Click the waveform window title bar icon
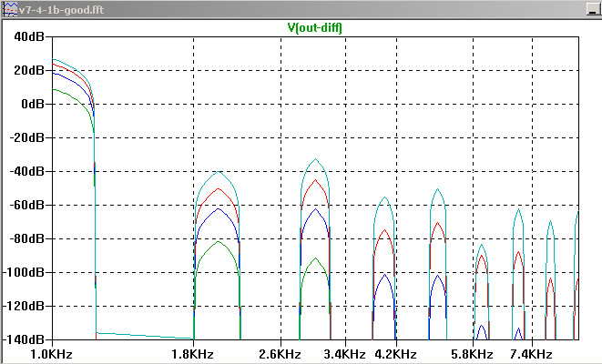 [10, 10]
